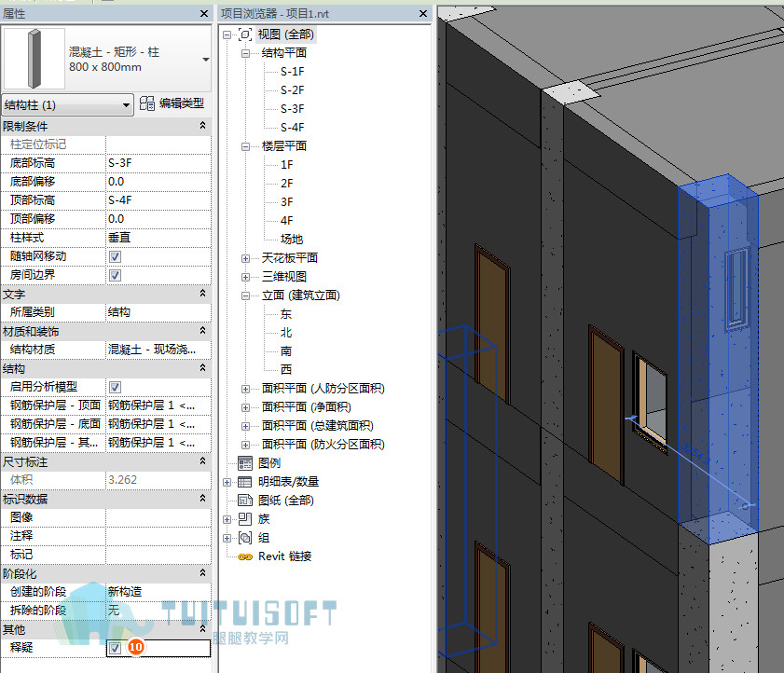Expand the 天花板平面 tree node
Image resolution: width=784 pixels, height=673 pixels.
(245, 258)
